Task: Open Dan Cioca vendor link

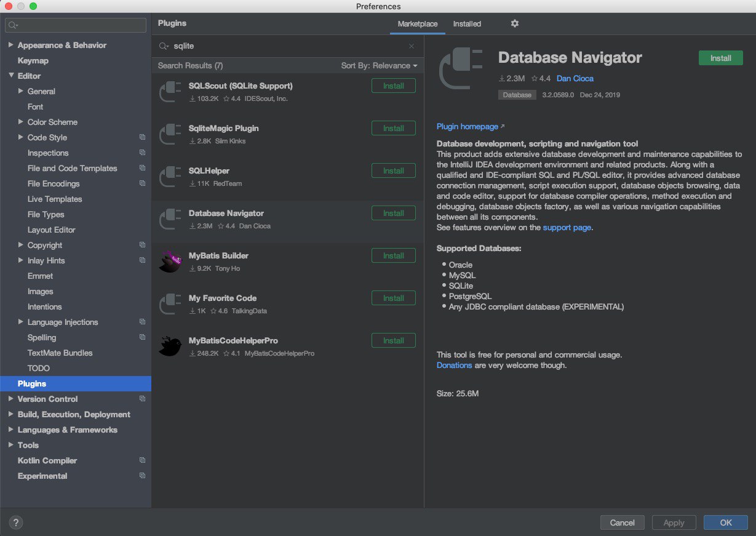Action: tap(575, 78)
